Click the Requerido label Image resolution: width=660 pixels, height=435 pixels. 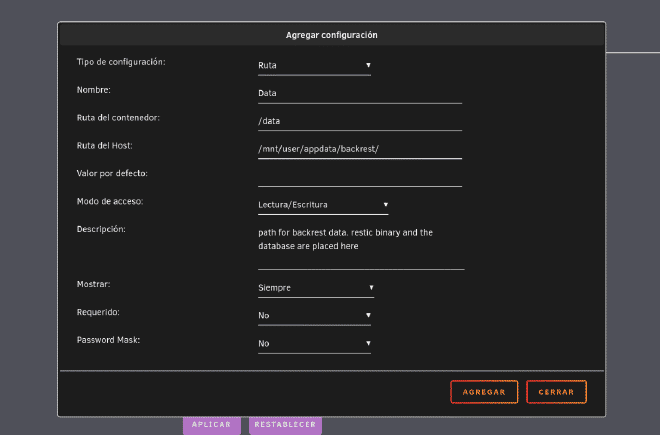[x=98, y=312]
